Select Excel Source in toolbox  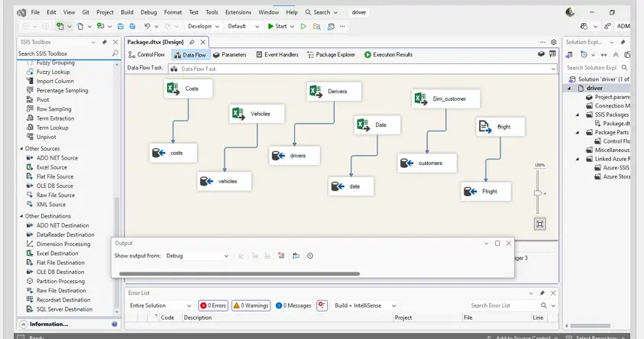[52, 167]
